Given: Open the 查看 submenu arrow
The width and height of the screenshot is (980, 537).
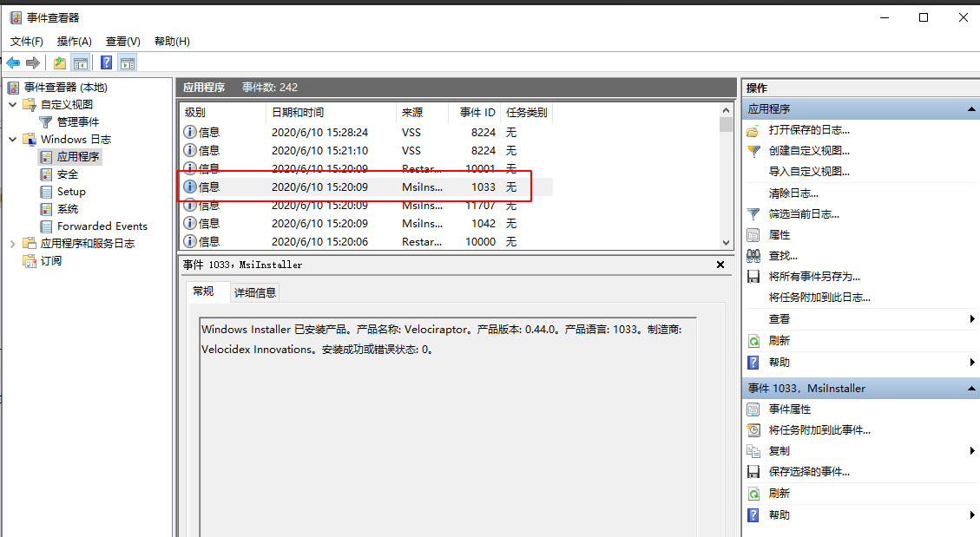Looking at the screenshot, I should coord(972,319).
